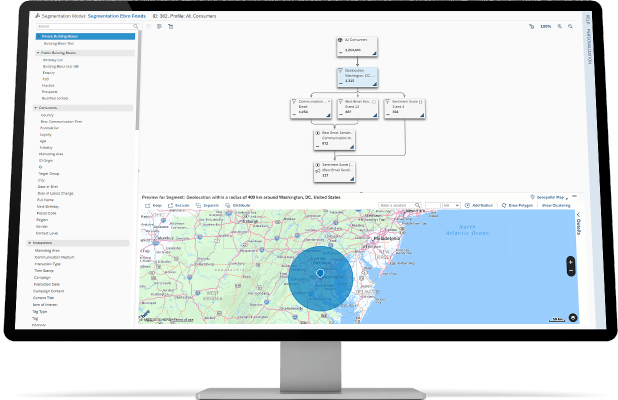Open the radius unit km dropdown
Image resolution: width=618 pixels, height=400 pixels.
click(x=451, y=205)
